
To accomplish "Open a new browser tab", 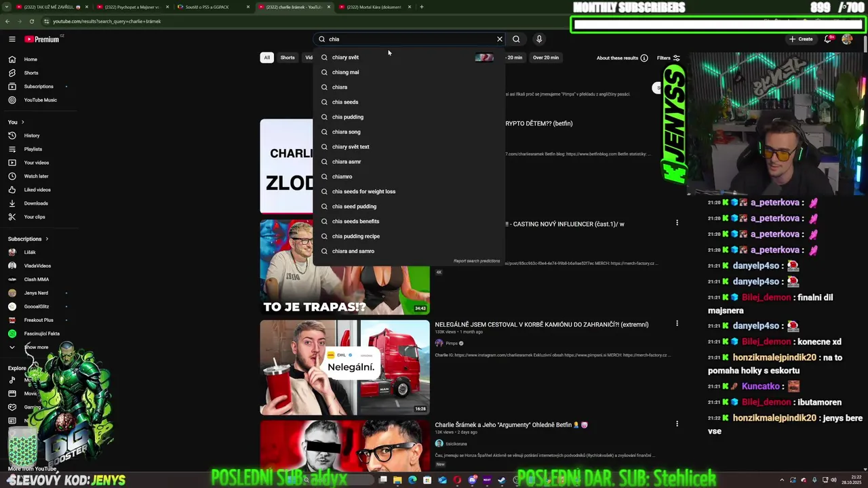I will pyautogui.click(x=421, y=7).
